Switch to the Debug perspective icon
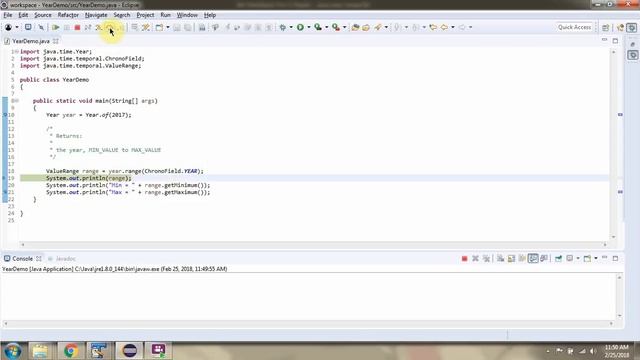This screenshot has height=360, width=640. click(632, 27)
